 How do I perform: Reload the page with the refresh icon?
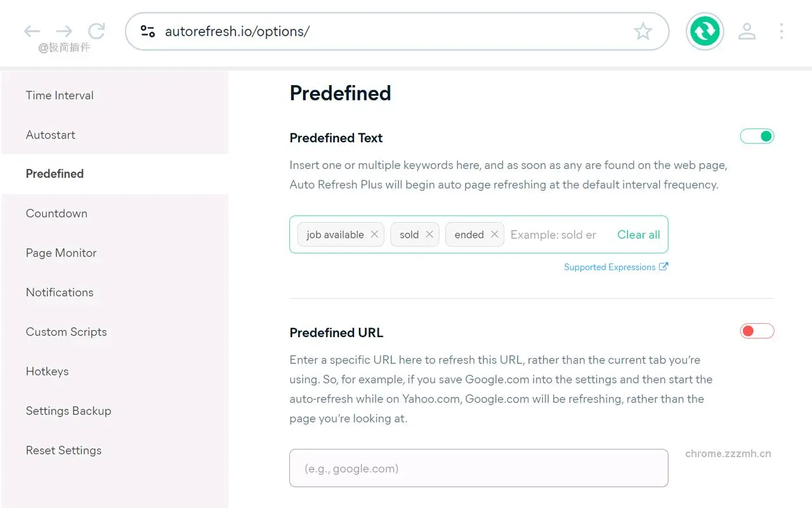(x=96, y=30)
